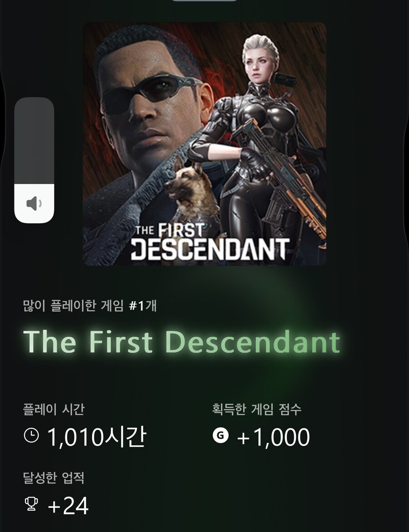This screenshot has width=409, height=532.
Task: Select the +24 achievements count
Action: click(x=68, y=506)
